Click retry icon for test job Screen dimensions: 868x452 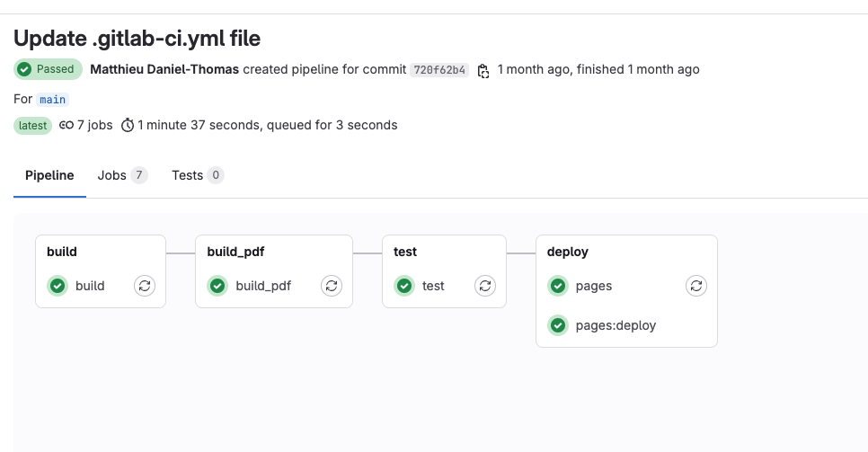click(485, 286)
